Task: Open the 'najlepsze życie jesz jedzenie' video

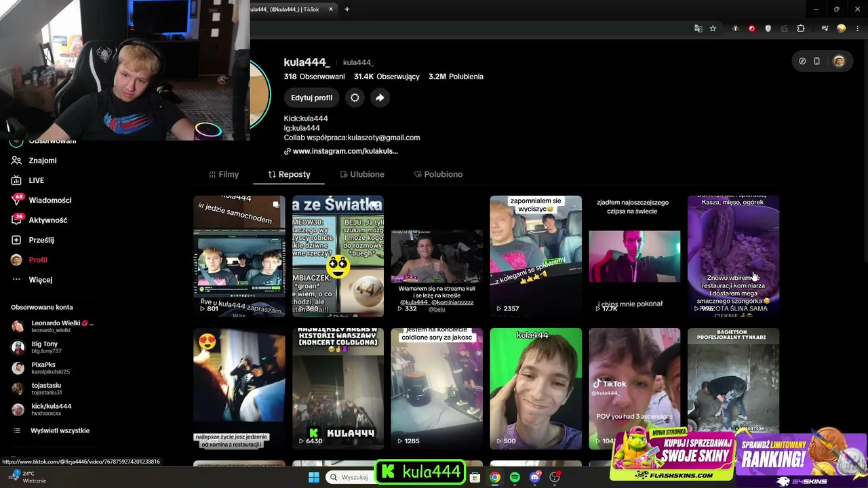Action: tap(239, 388)
